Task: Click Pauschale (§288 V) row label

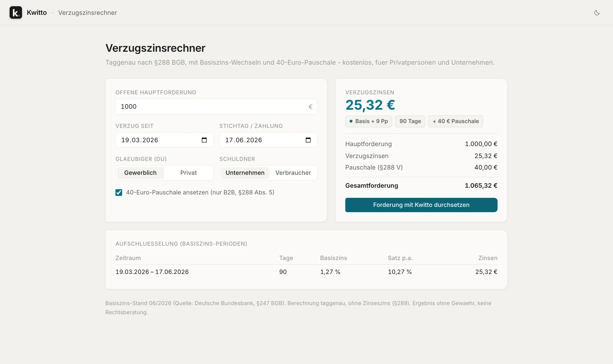Action: pyautogui.click(x=374, y=168)
